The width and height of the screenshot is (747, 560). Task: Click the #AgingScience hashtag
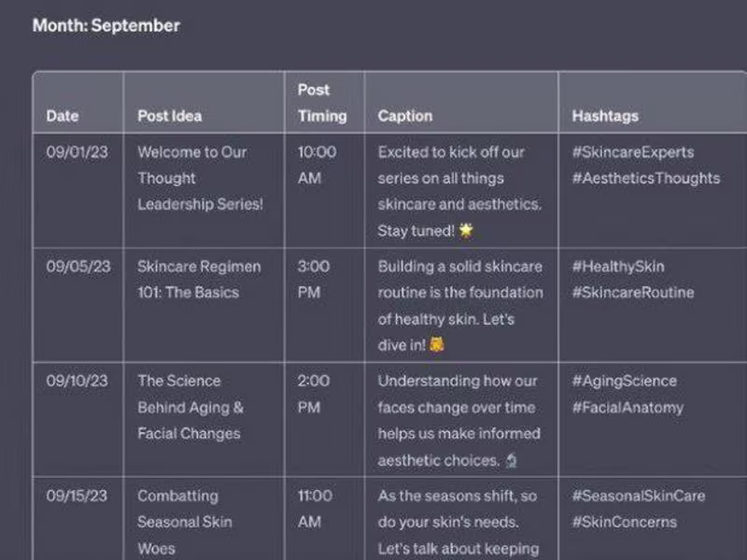pos(624,381)
